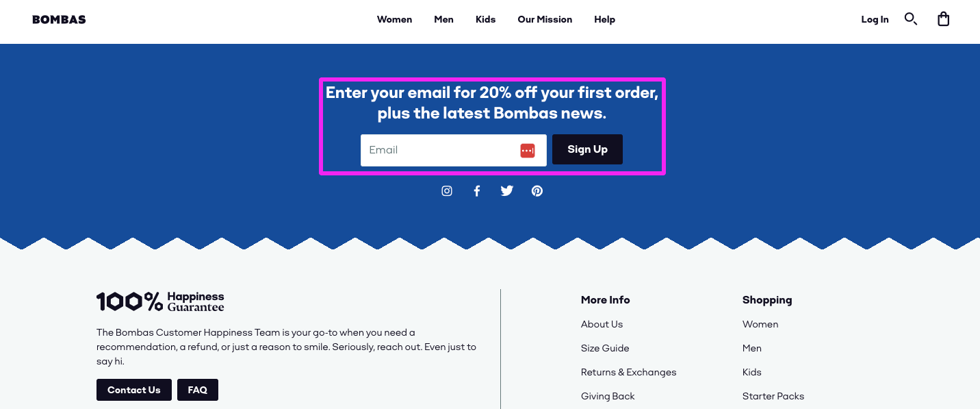Visit Bombas on Pinterest
980x409 pixels.
point(537,190)
